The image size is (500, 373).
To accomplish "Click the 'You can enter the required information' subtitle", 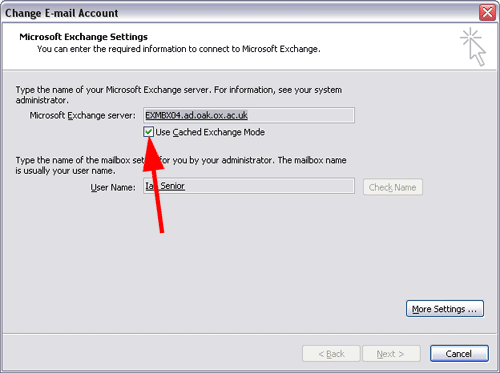I will pos(179,49).
